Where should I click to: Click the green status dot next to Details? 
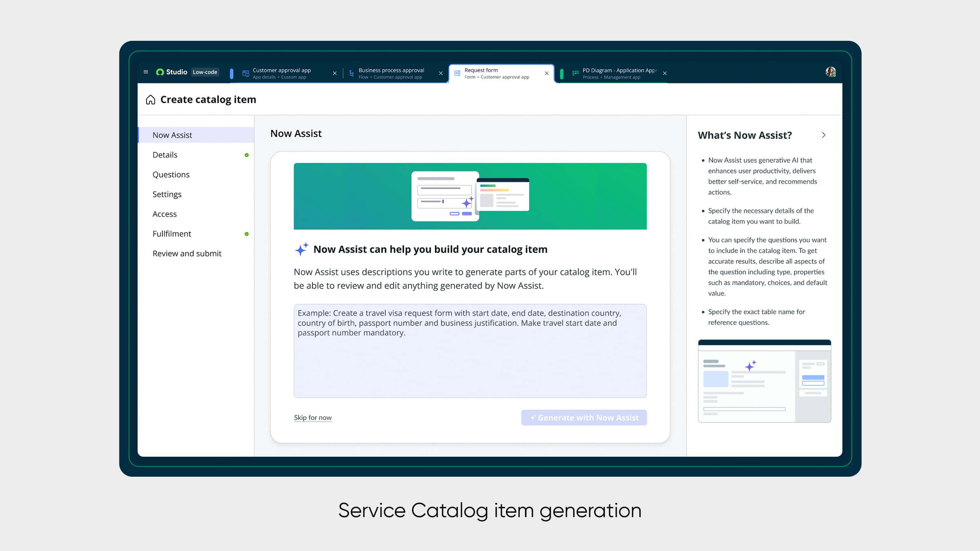[x=247, y=155]
